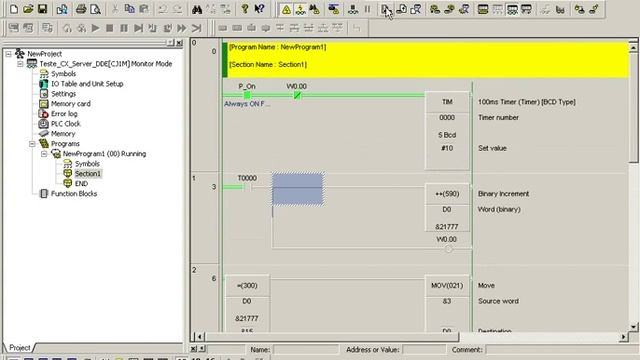This screenshot has height=360, width=640.
Task: Select the TIM timer instruction block
Action: [447, 131]
